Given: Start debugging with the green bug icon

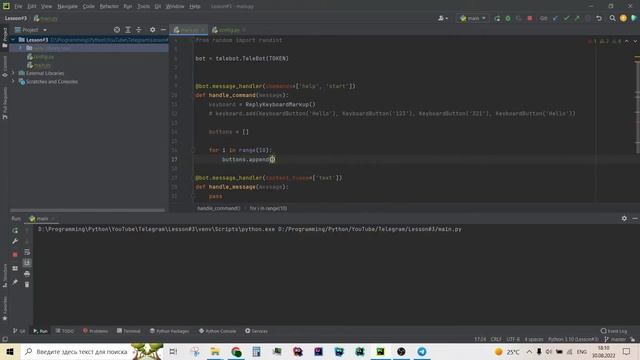Looking at the screenshot, I should click(508, 18).
